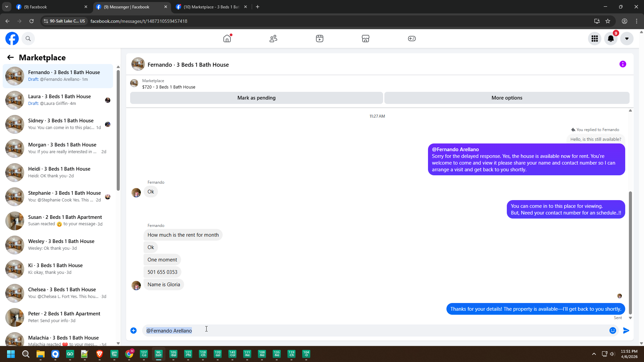Bookmark this page with star icon

pyautogui.click(x=608, y=21)
